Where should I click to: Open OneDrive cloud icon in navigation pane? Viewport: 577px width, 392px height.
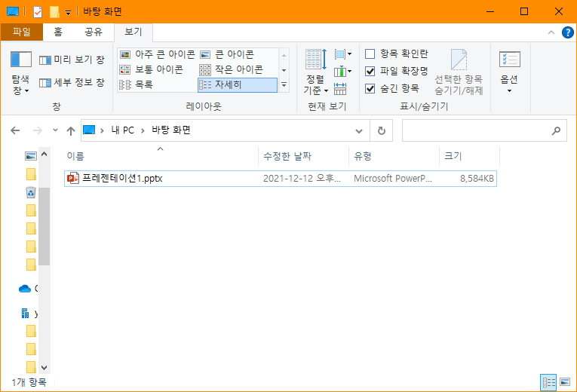[x=25, y=289]
